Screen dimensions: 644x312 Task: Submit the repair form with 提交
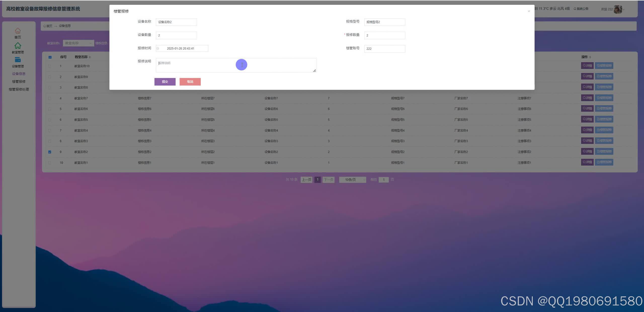tap(165, 82)
